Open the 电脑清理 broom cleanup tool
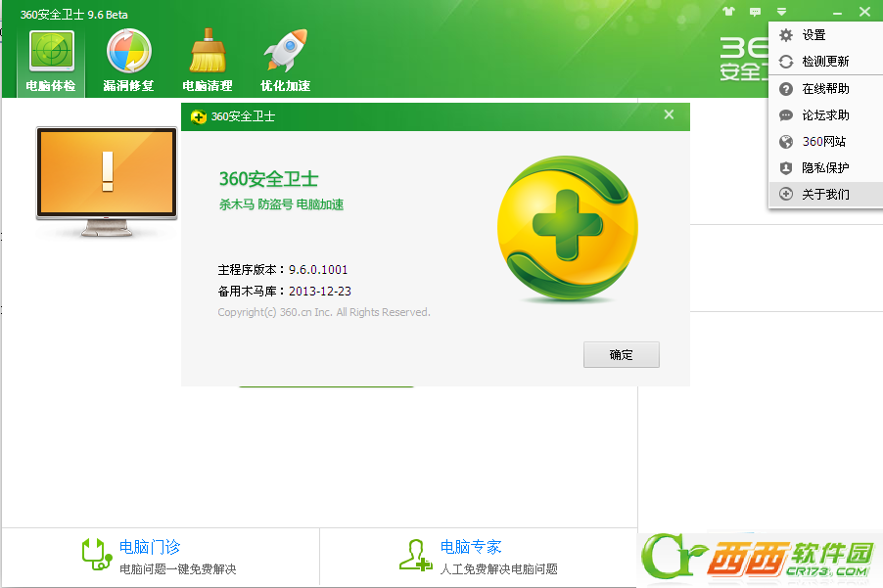The image size is (883, 588). (x=207, y=61)
